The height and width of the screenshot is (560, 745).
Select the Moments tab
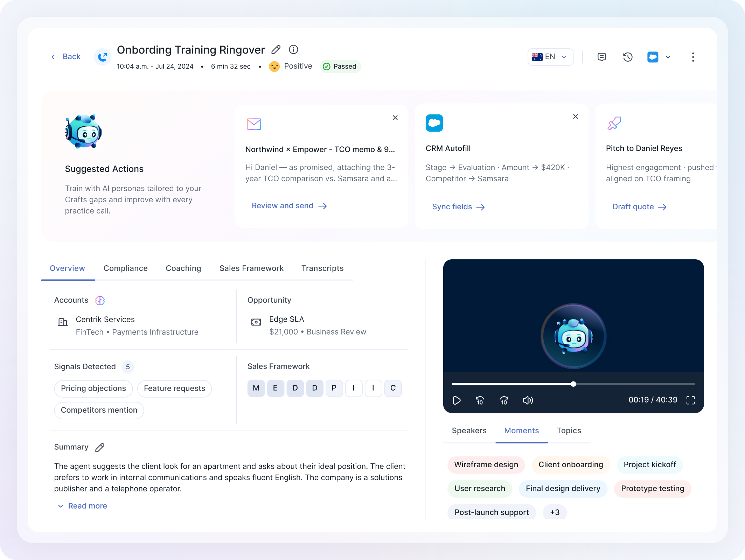[522, 431]
